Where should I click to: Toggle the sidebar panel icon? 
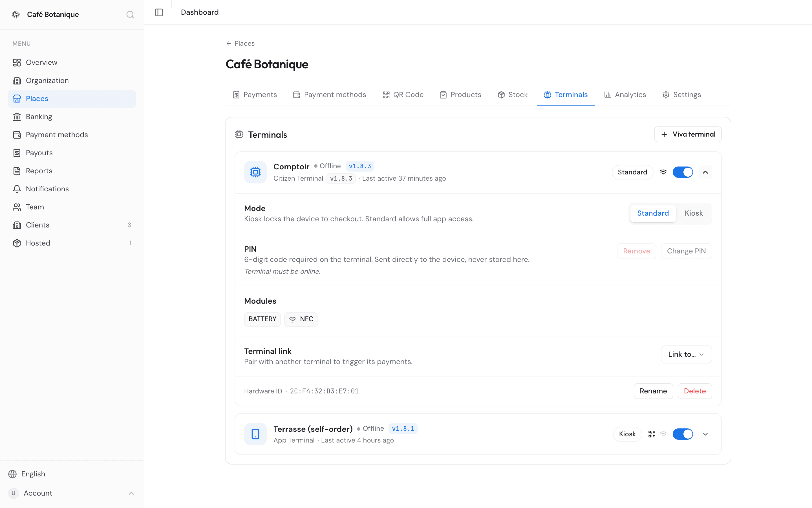point(159,12)
